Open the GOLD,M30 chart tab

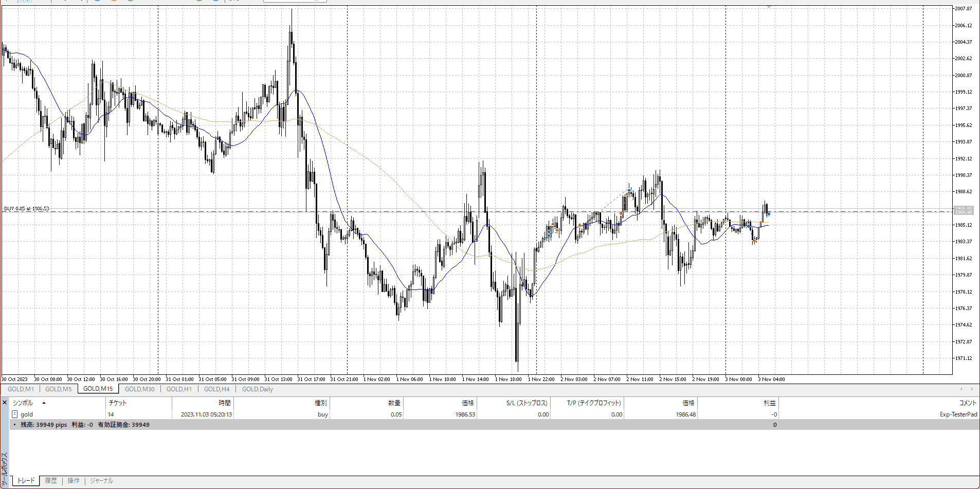(139, 389)
